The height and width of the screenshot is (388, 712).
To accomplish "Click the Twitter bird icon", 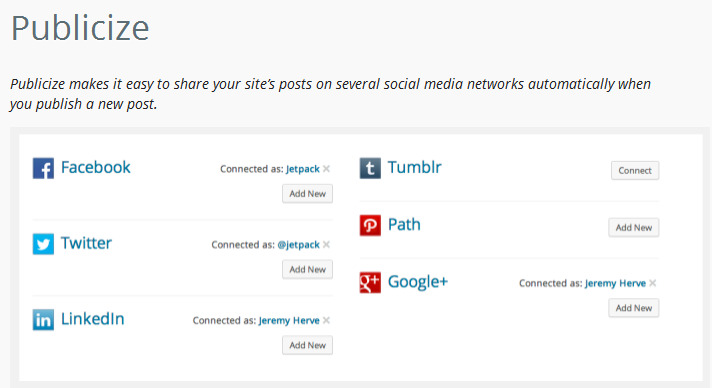I will [43, 244].
